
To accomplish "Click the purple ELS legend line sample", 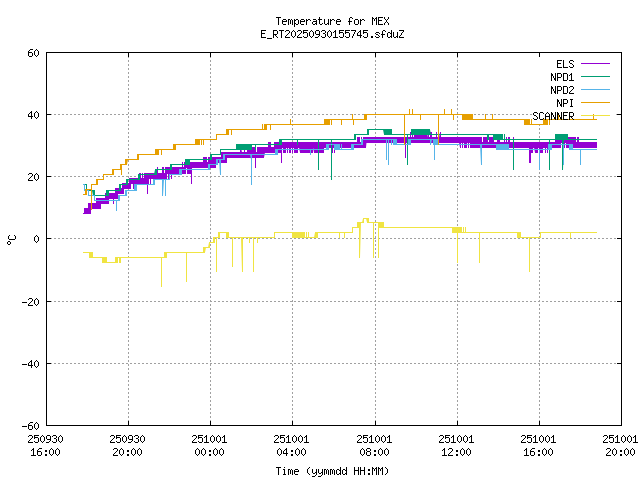I will pyautogui.click(x=595, y=64).
